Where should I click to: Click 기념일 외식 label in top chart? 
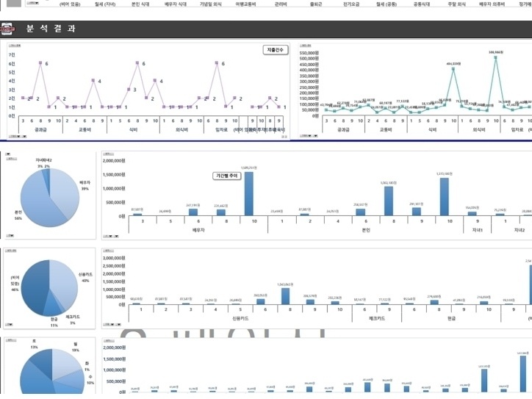210,4
